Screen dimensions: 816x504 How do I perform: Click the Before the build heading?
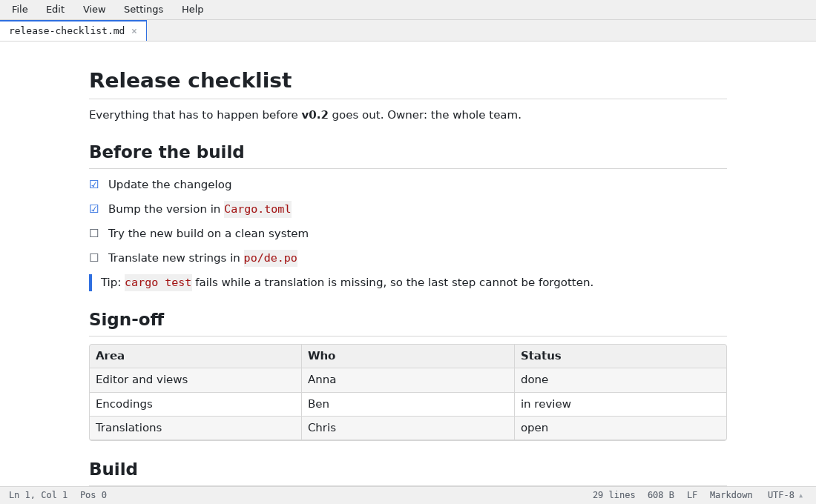166,152
